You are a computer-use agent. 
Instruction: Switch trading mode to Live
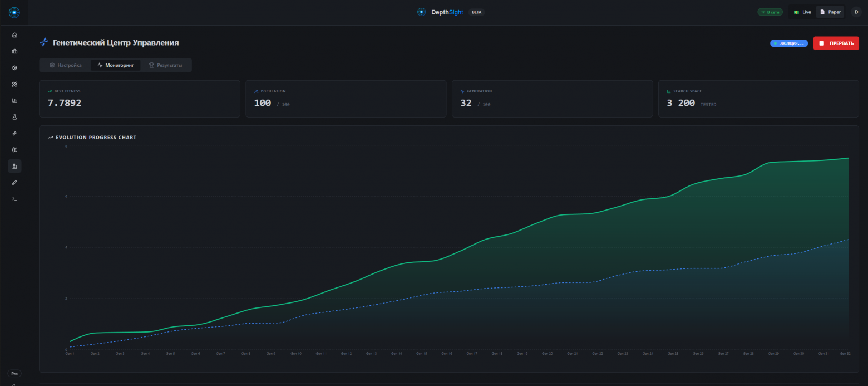tap(802, 12)
